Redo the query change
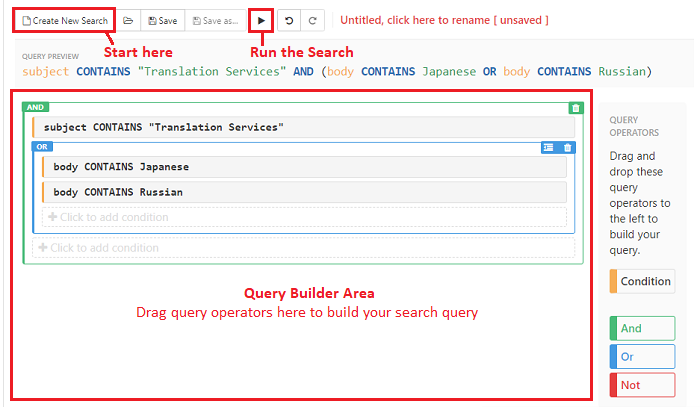The height and width of the screenshot is (407, 700). click(x=312, y=21)
